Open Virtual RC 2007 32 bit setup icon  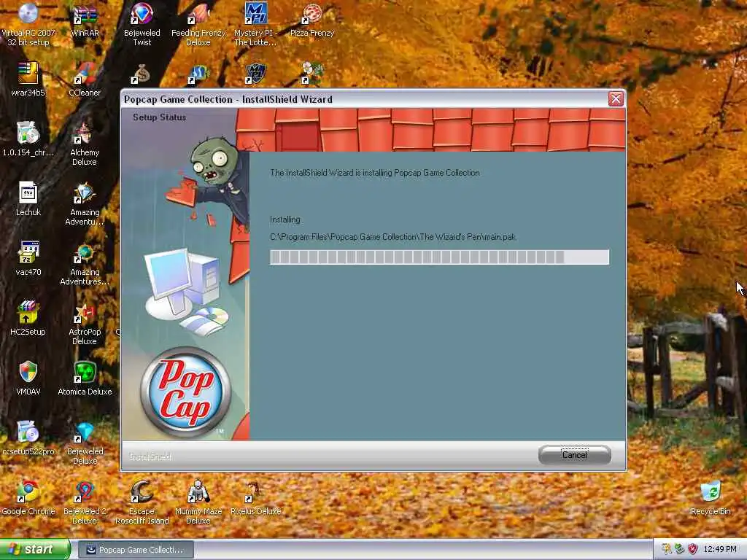(28, 24)
